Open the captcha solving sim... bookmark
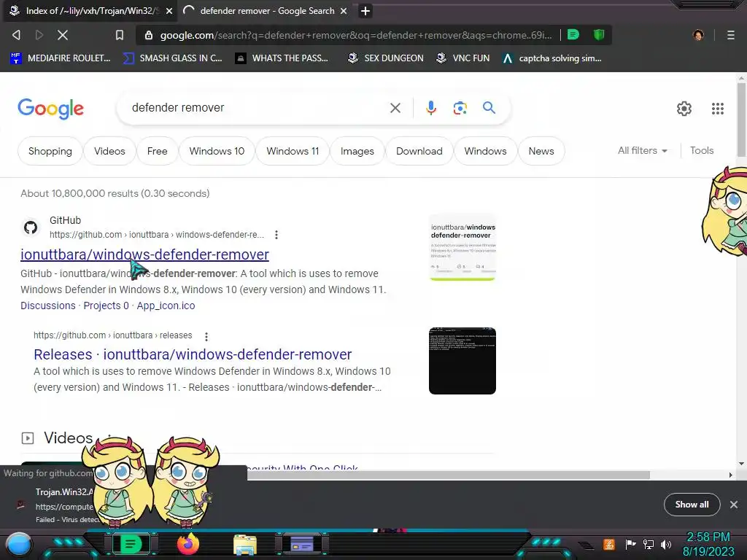747x560 pixels. tap(552, 58)
